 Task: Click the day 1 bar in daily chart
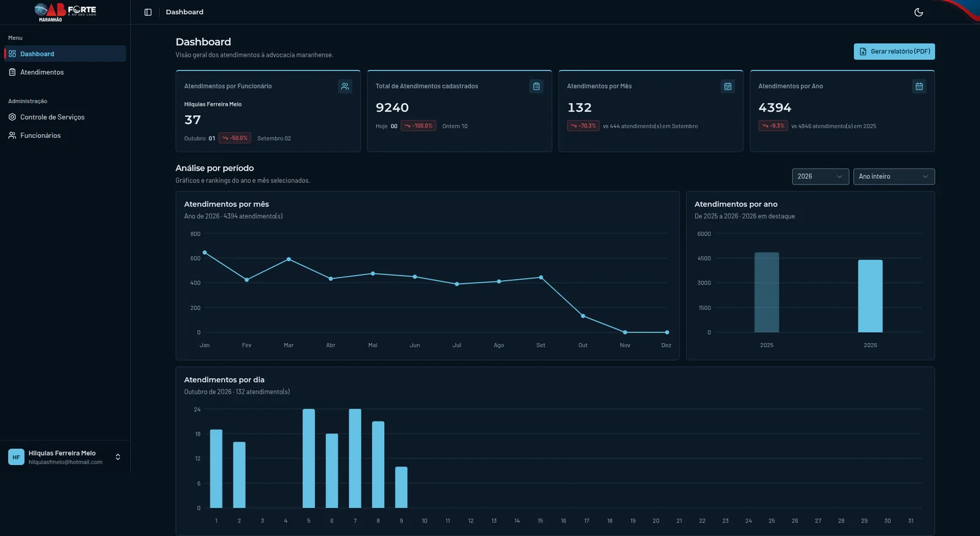(x=216, y=469)
